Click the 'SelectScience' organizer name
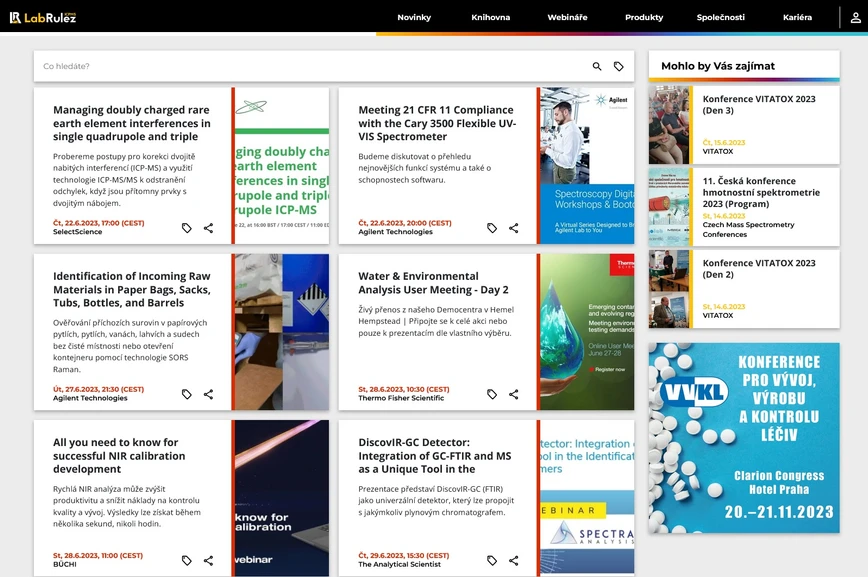Viewport: 868px width, 577px height. (x=78, y=232)
